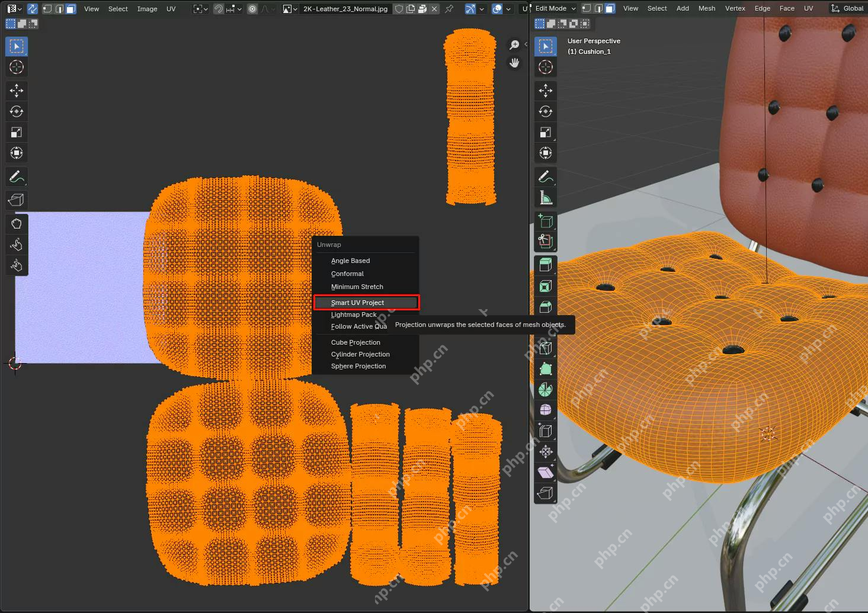Unlink the image with the X button

[434, 9]
